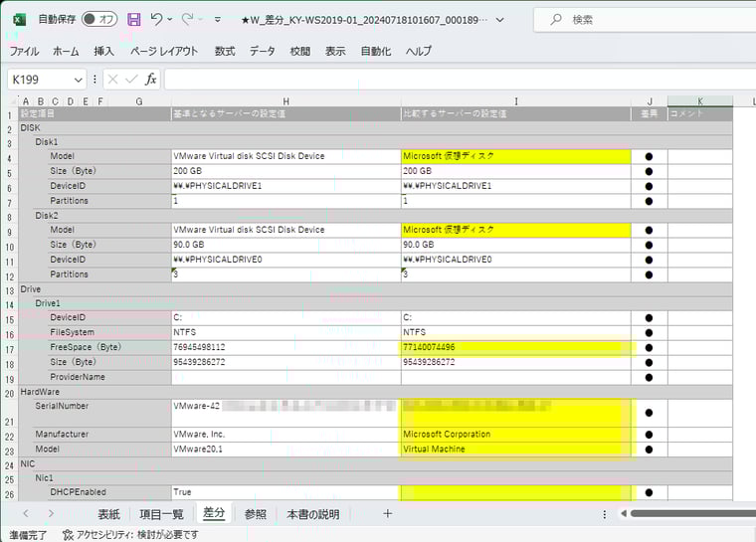The height and width of the screenshot is (542, 756).
Task: Open the 自動化 ribbon tab
Action: point(376,51)
